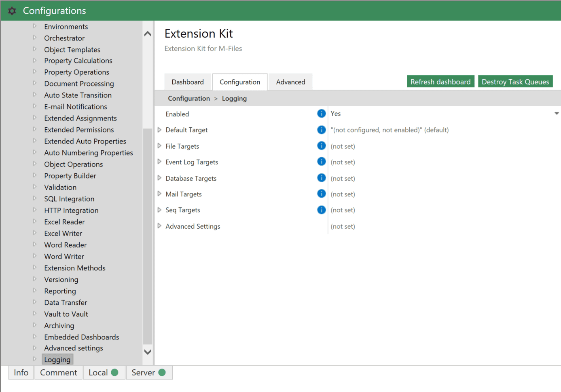Select Auto State Transition in the tree
Screen dimensions: 561x392
78,95
